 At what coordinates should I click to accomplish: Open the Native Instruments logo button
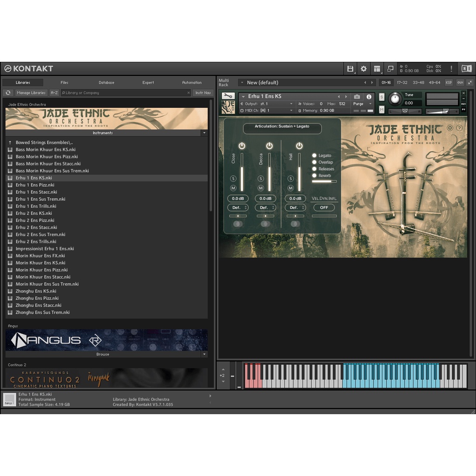coord(467,68)
